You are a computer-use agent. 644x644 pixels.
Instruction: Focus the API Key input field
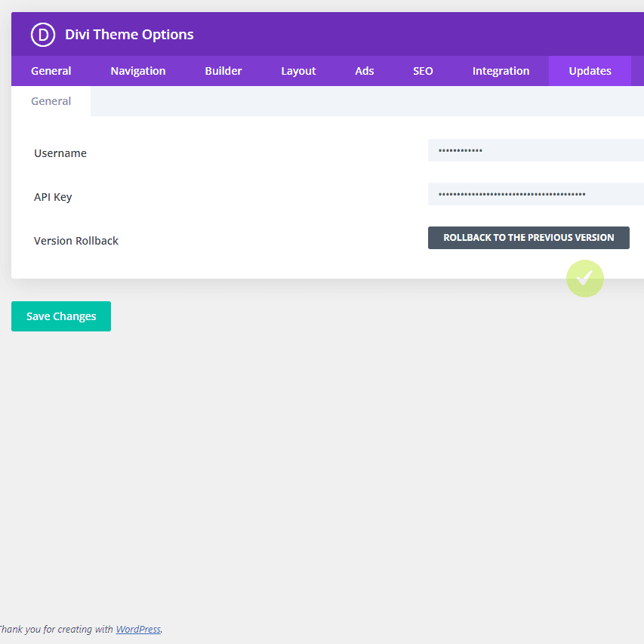point(536,194)
